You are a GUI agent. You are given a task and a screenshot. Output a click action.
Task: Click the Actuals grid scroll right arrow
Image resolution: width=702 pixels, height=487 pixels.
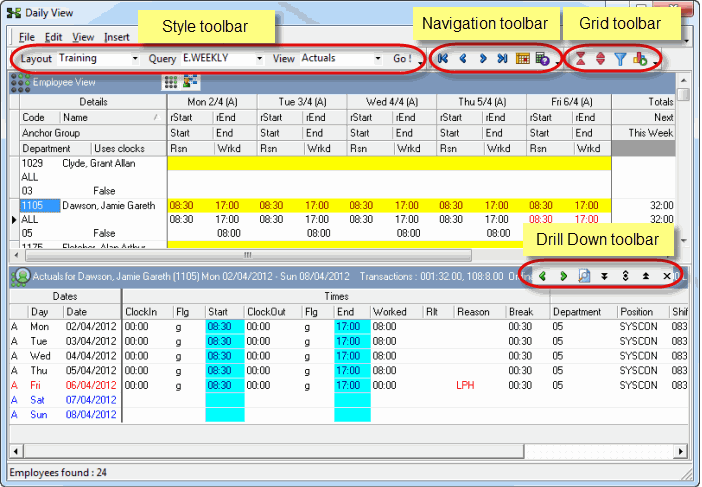(681, 451)
